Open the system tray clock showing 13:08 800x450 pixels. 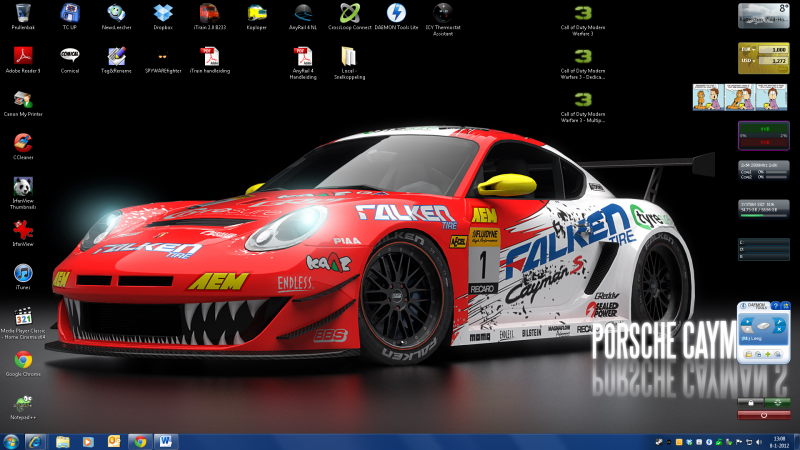click(x=780, y=442)
